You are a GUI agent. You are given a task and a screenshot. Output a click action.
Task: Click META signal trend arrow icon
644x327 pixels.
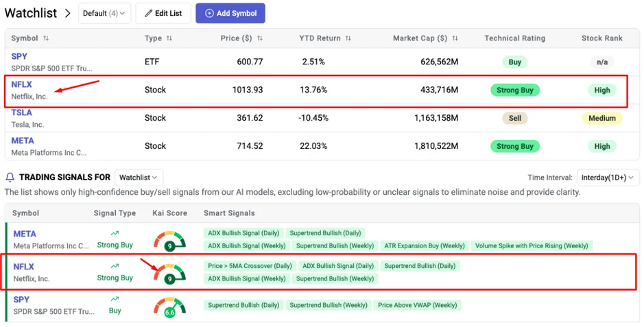[115, 234]
